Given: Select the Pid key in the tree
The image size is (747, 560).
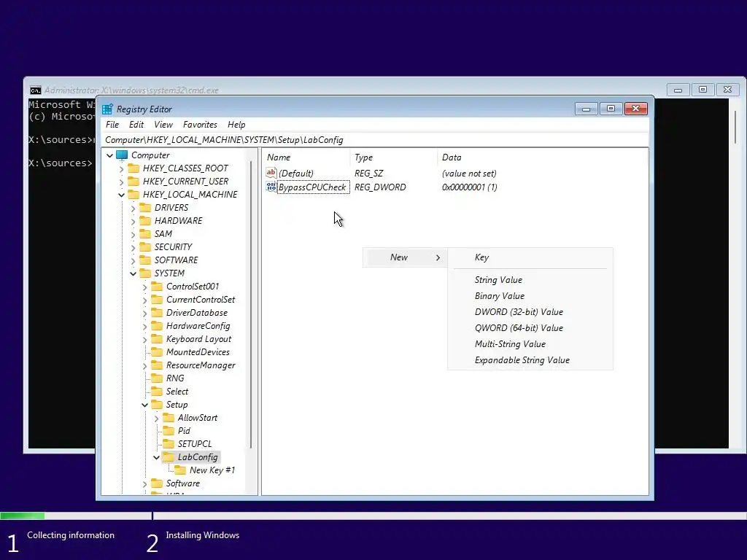Looking at the screenshot, I should pos(184,431).
